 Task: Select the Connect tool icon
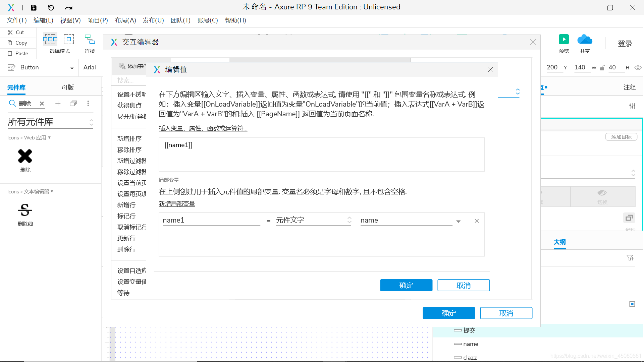tap(90, 40)
